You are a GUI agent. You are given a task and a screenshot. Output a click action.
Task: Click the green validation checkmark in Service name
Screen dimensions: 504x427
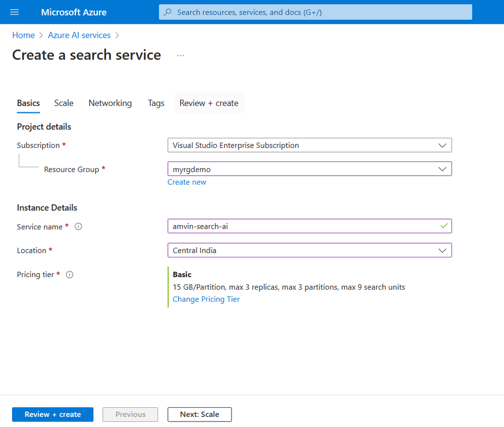click(x=444, y=226)
